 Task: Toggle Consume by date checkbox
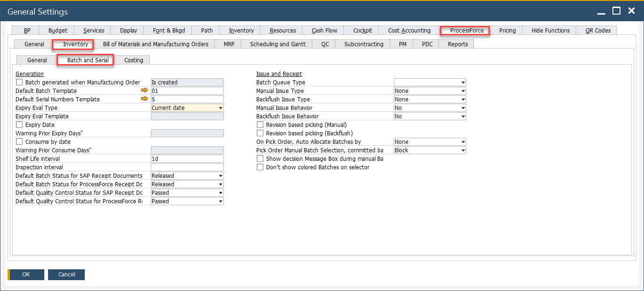point(19,142)
